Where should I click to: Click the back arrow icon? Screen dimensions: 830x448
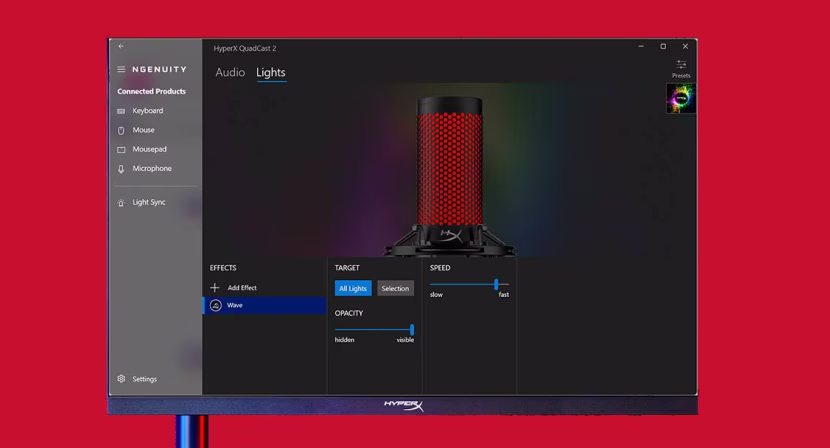121,46
